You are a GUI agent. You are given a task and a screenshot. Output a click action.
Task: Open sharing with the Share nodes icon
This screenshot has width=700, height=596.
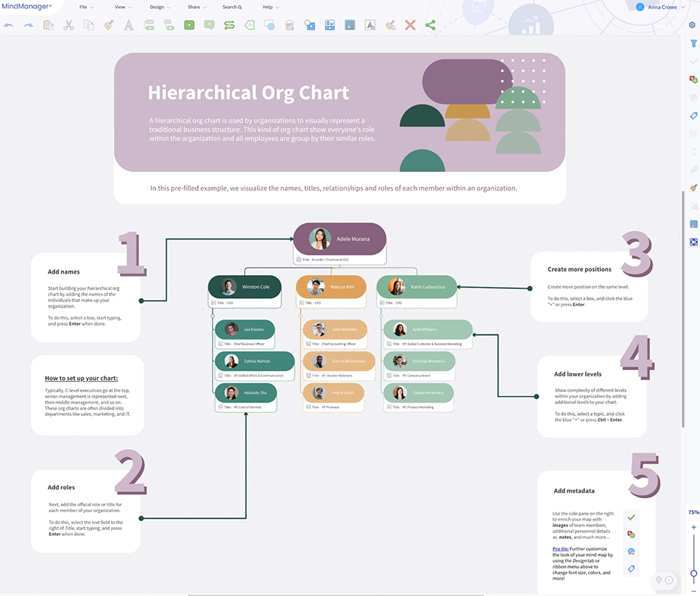tap(430, 24)
